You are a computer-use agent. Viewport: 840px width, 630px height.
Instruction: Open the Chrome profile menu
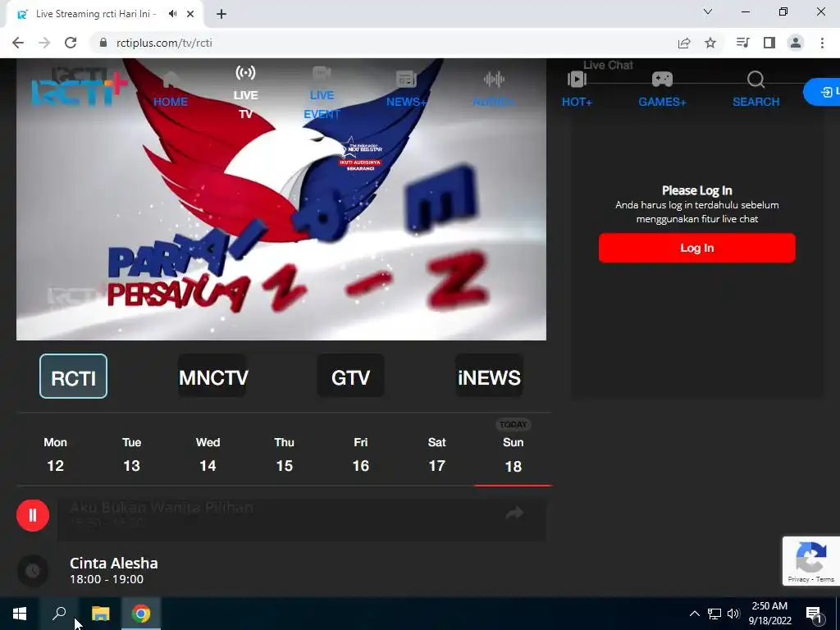[796, 43]
